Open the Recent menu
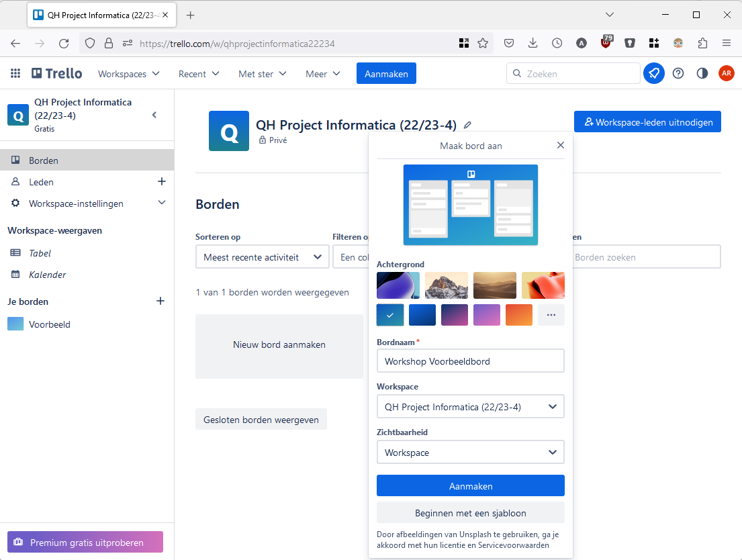This screenshot has width=742, height=560. coord(199,74)
